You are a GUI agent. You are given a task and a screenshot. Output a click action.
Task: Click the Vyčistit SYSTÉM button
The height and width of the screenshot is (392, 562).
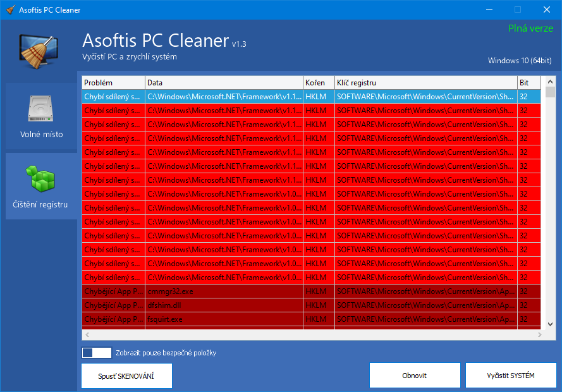[511, 376]
